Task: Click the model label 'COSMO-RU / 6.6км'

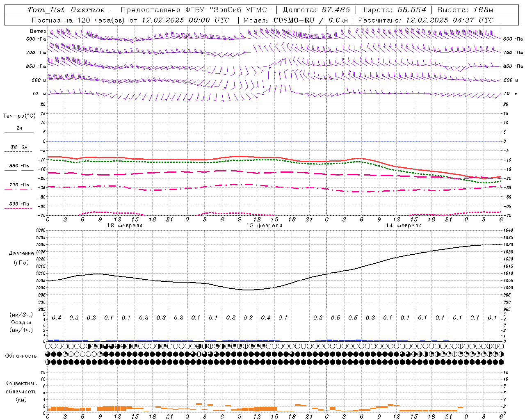Action: [x=311, y=20]
